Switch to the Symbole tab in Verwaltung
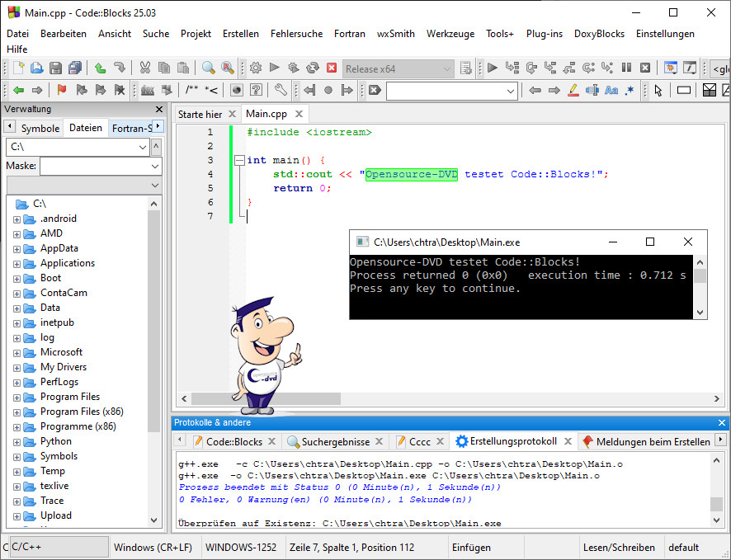This screenshot has width=731, height=560. coord(40,128)
